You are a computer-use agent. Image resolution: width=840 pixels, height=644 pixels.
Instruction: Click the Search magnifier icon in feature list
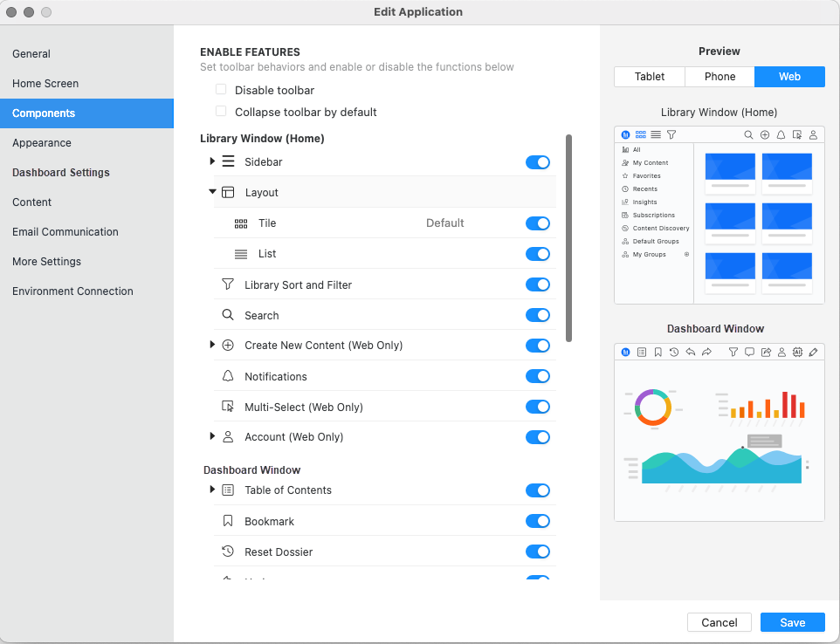(x=228, y=315)
